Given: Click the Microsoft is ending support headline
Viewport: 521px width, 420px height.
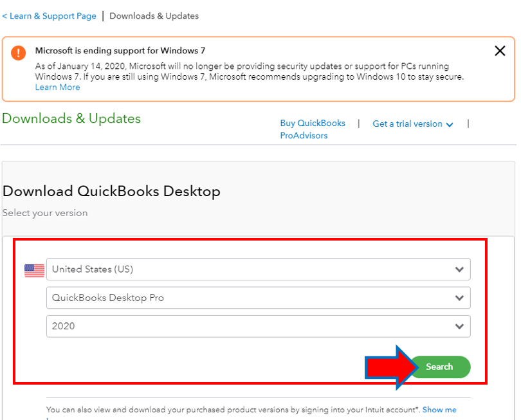Looking at the screenshot, I should (120, 51).
